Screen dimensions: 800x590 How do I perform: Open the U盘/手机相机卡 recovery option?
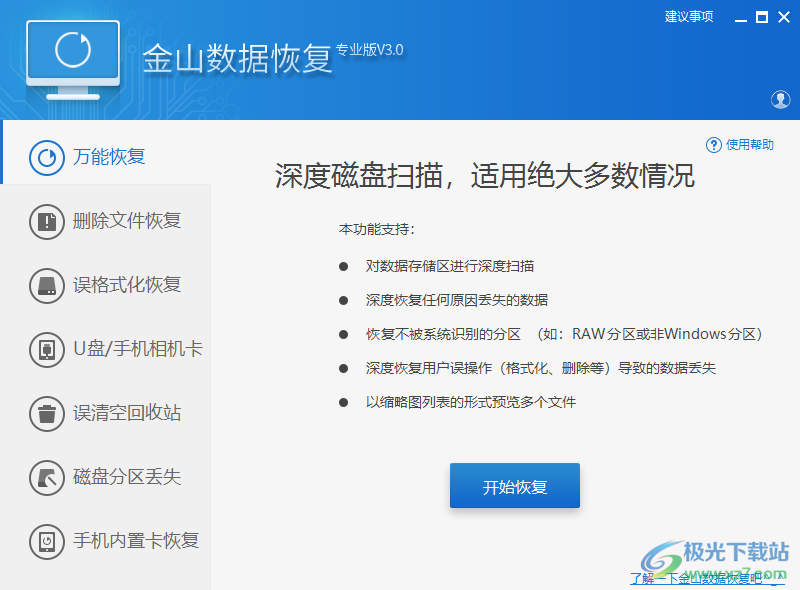coord(138,349)
